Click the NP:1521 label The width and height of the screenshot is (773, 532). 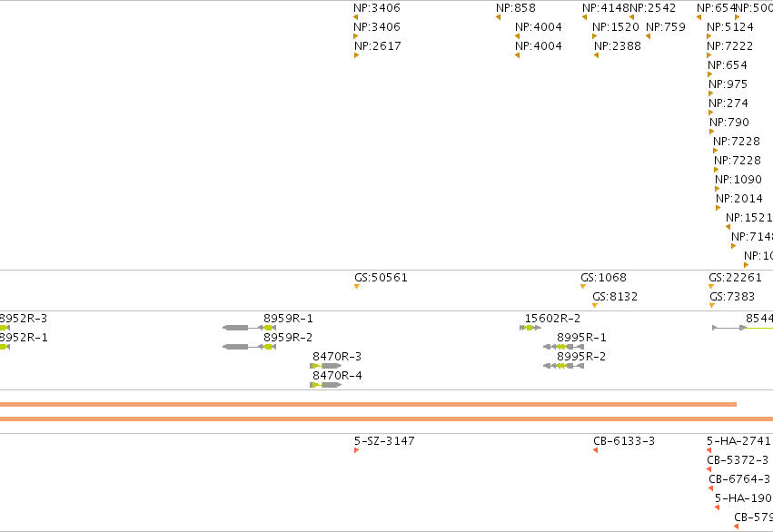click(x=748, y=218)
